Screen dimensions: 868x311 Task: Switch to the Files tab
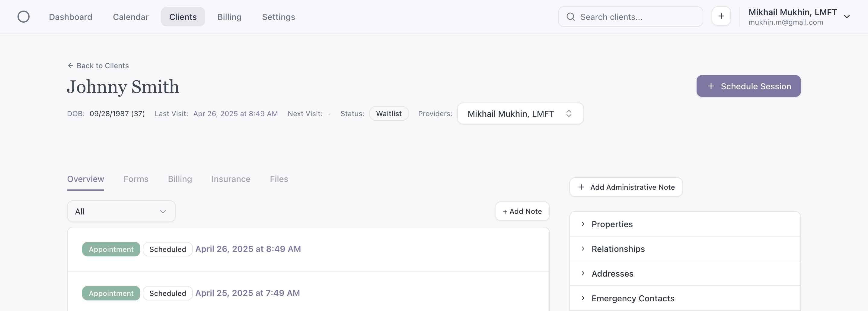[279, 179]
